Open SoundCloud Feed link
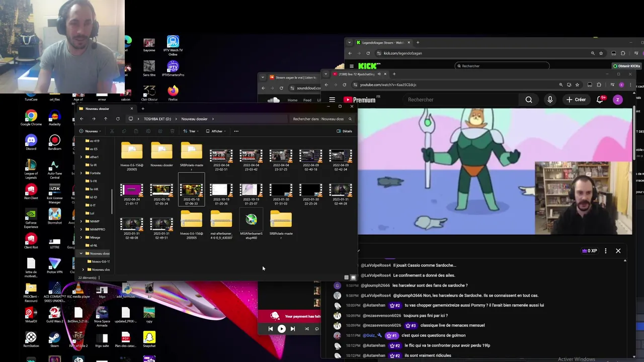This screenshot has height=362, width=644. pyautogui.click(x=307, y=100)
